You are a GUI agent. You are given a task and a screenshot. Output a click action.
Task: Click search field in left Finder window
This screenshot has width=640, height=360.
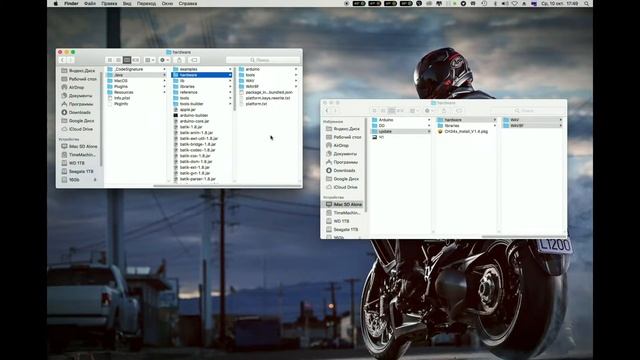click(263, 60)
